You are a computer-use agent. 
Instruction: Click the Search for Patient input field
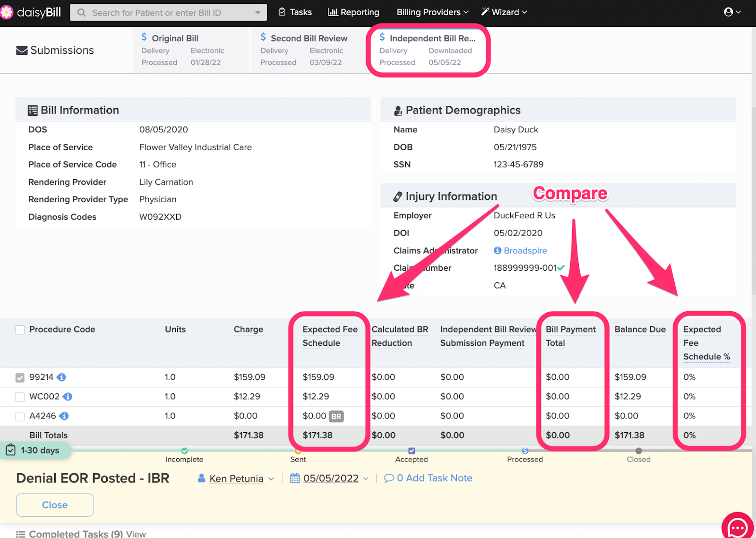(x=168, y=13)
